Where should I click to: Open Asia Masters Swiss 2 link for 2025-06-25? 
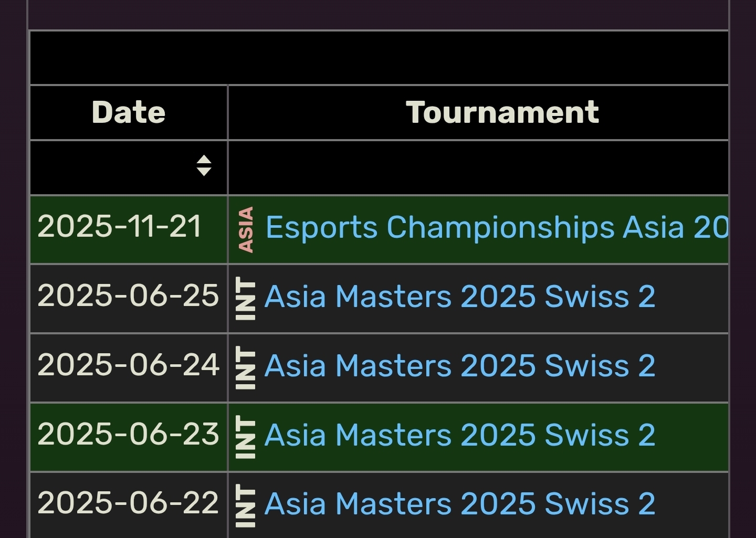(460, 297)
